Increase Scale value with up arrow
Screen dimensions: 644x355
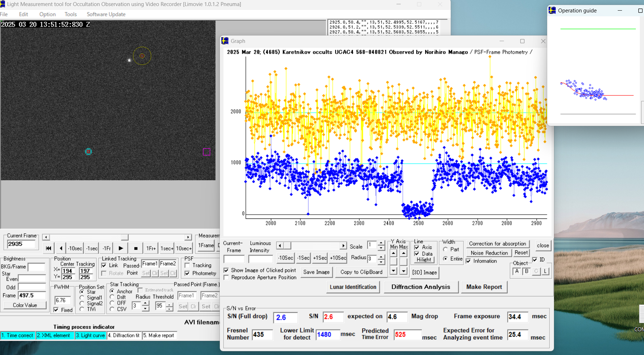(x=381, y=243)
